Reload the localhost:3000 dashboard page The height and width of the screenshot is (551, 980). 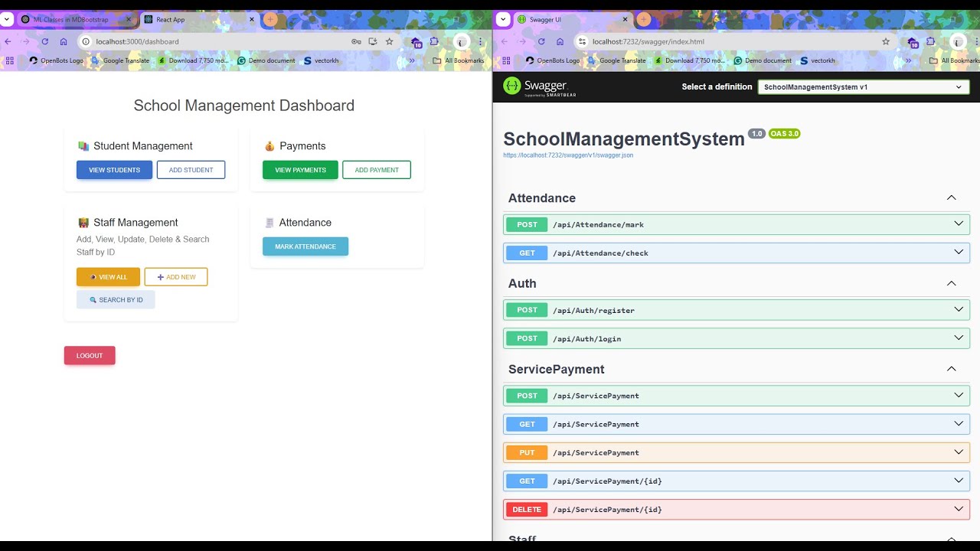tap(45, 41)
